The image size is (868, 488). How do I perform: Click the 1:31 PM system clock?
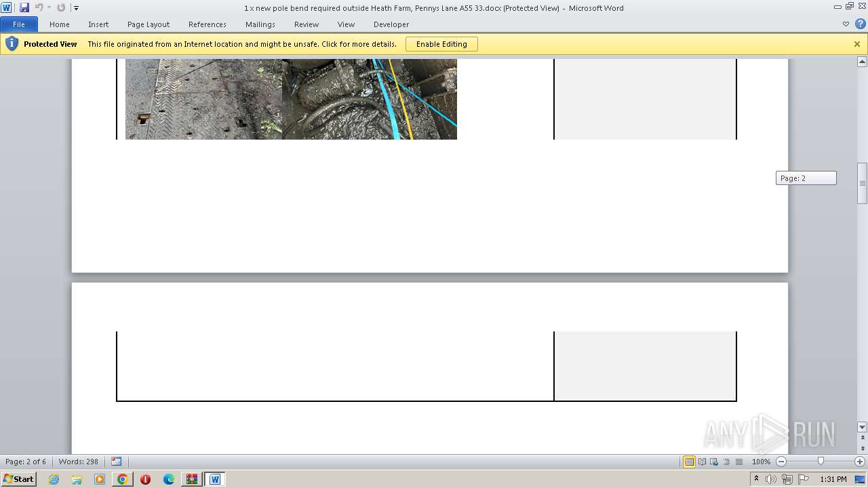[x=833, y=479]
